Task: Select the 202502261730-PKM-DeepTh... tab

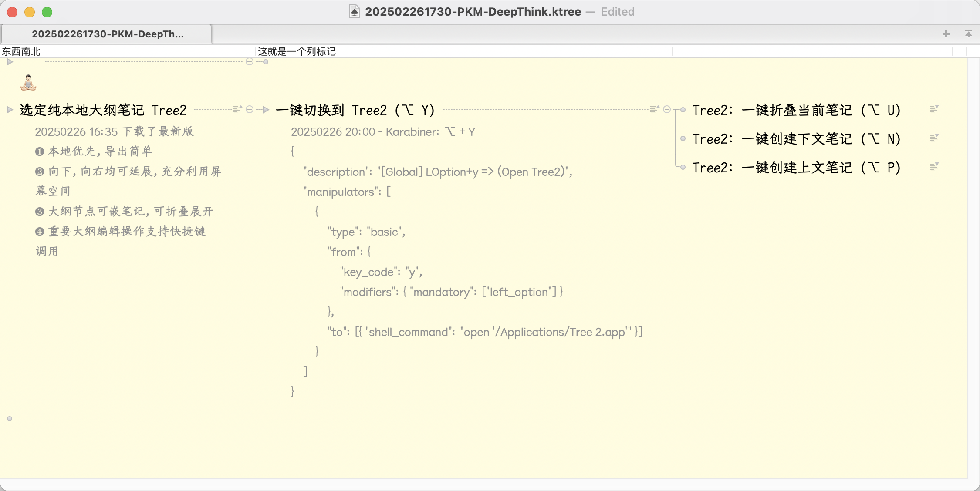Action: 107,34
